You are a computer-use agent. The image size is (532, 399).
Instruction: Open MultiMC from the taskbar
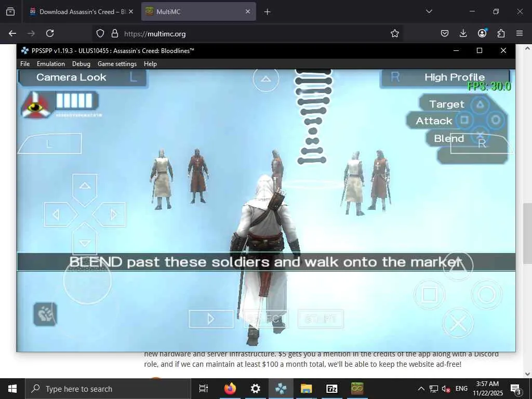point(357,389)
